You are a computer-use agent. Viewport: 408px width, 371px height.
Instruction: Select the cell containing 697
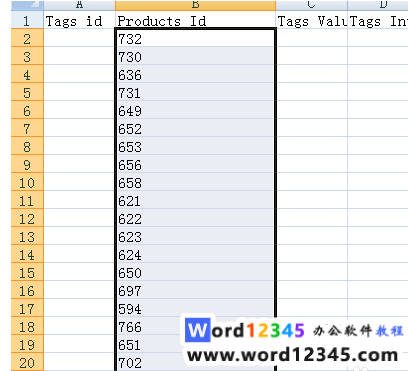[x=196, y=290]
